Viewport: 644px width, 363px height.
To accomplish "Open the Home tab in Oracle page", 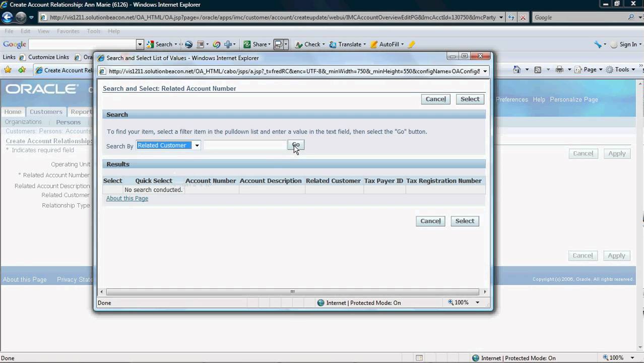I will click(x=13, y=112).
